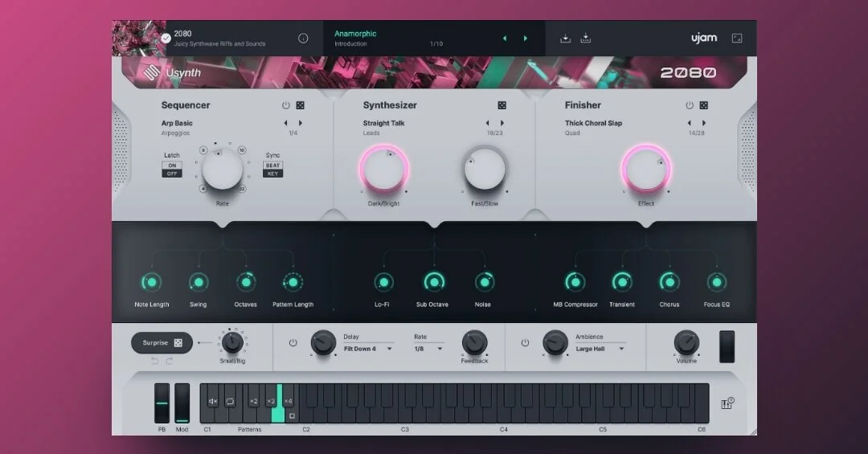This screenshot has height=454, width=868.
Task: Click the Surprise button
Action: coord(162,343)
